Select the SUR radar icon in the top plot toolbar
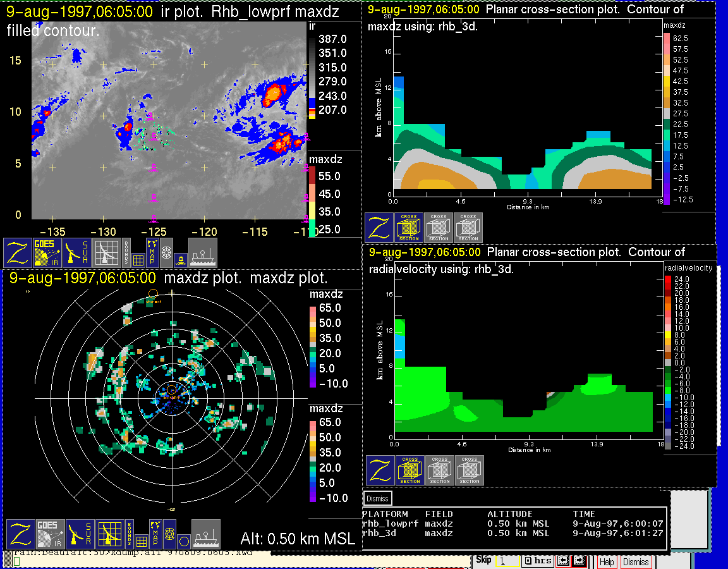Image resolution: width=728 pixels, height=569 pixels. point(77,252)
